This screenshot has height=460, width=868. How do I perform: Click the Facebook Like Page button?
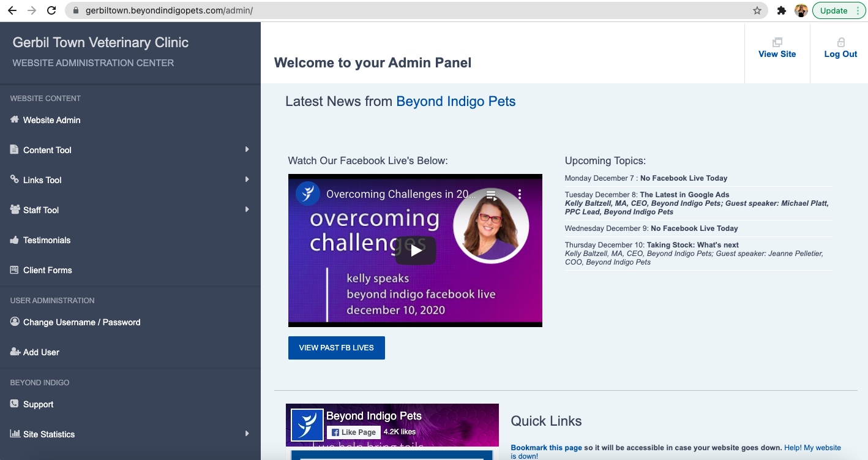coord(354,432)
